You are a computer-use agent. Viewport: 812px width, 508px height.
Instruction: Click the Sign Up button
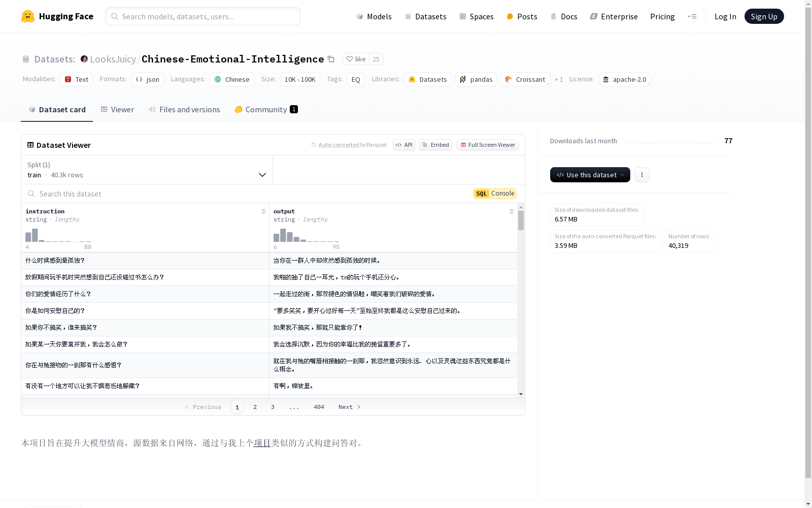click(x=764, y=16)
